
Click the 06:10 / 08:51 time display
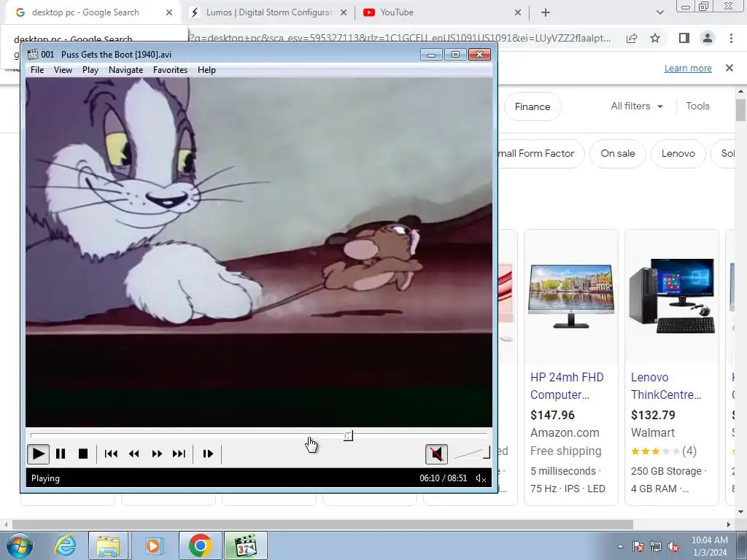point(443,478)
